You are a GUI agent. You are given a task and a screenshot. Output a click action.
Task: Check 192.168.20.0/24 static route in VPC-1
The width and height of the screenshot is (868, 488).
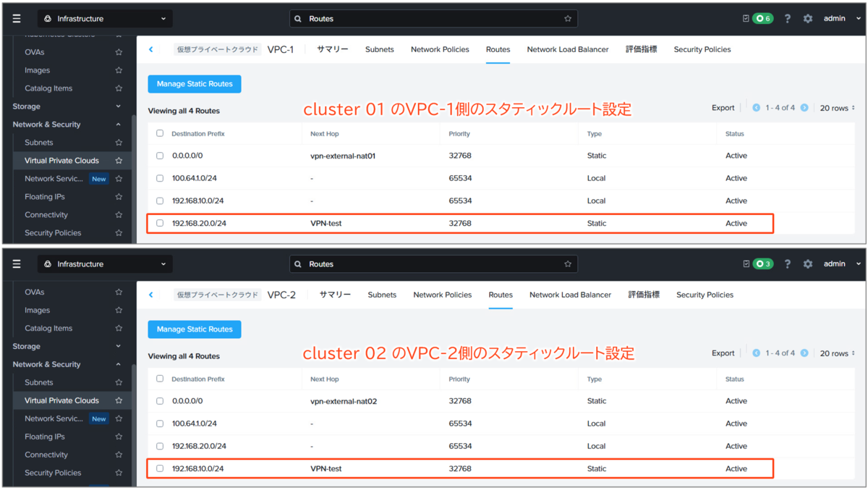(x=160, y=223)
